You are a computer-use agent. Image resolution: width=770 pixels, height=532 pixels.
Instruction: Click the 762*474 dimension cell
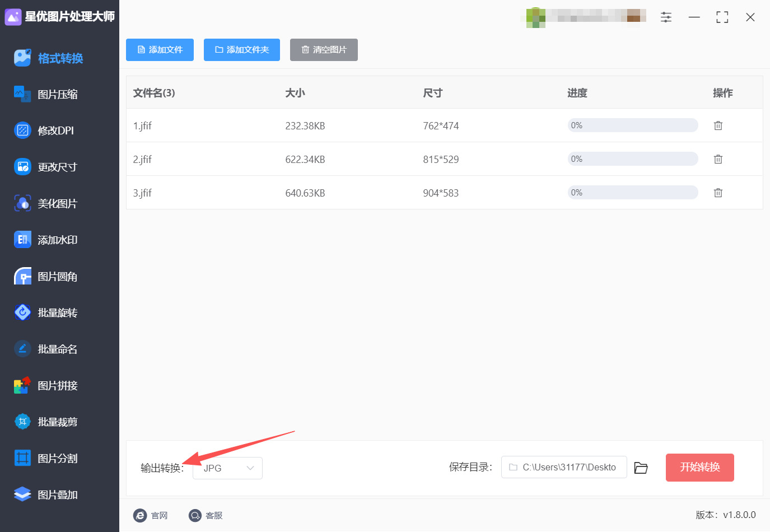(x=441, y=126)
